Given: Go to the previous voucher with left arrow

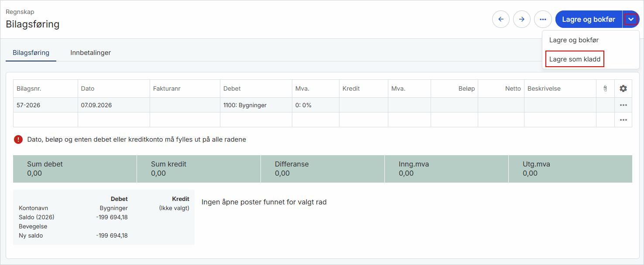Looking at the screenshot, I should 501,19.
